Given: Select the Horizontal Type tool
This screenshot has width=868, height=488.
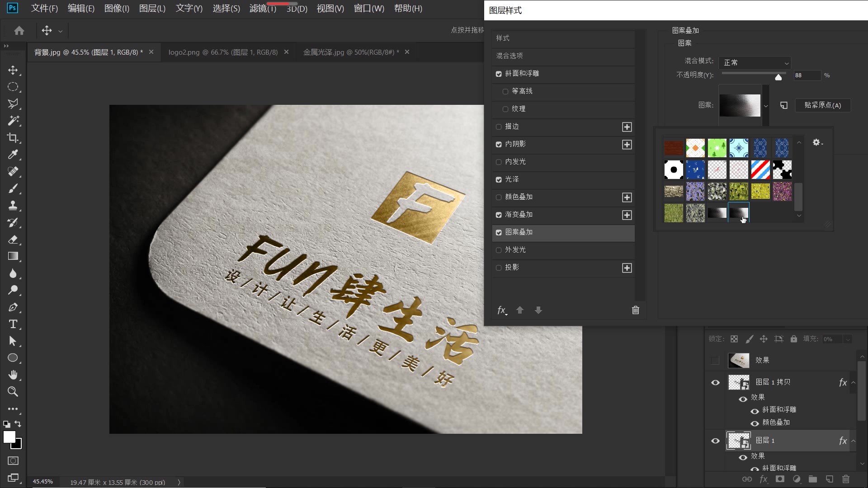Looking at the screenshot, I should [x=14, y=324].
